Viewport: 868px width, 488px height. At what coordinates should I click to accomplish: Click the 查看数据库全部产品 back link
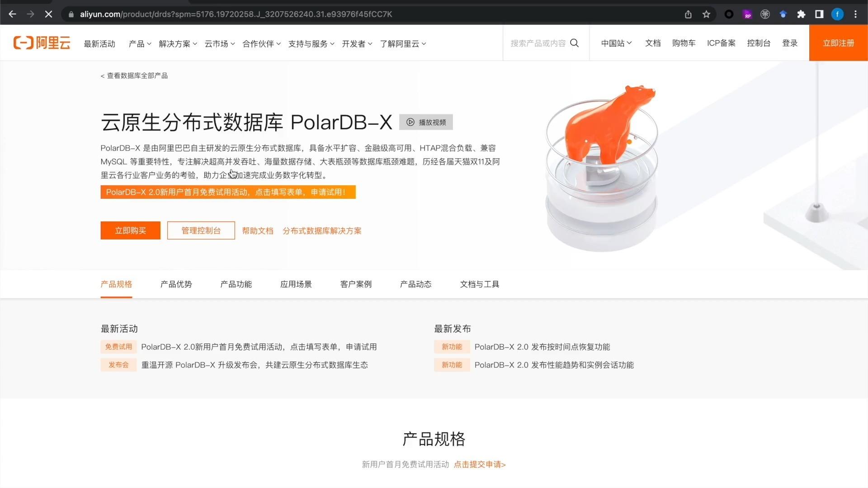click(134, 75)
